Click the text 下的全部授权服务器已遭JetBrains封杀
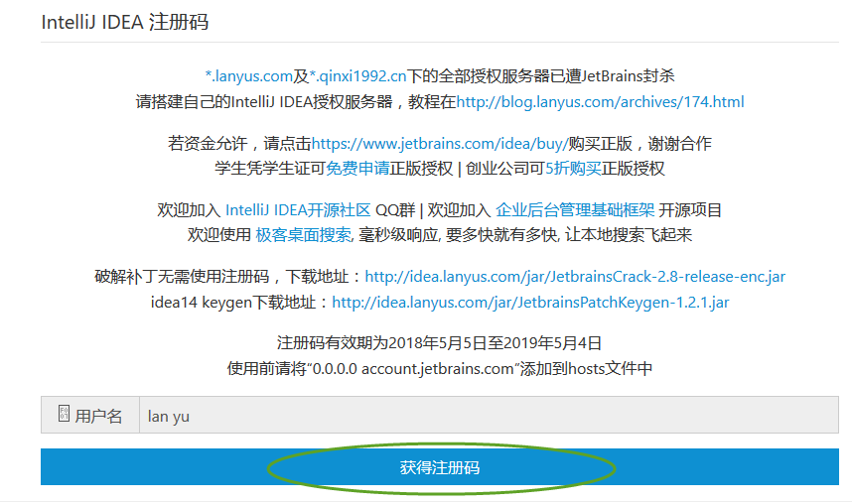Screen dimensions: 852x504 [x=540, y=76]
